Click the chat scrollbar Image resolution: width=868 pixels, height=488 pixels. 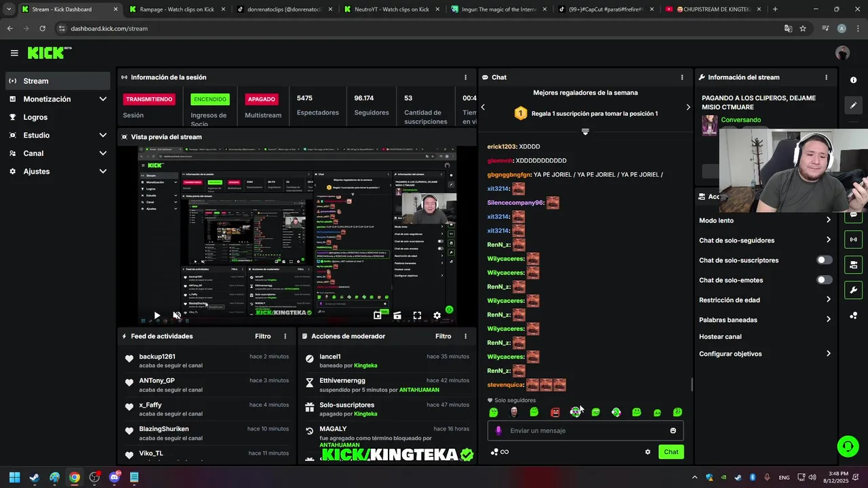(691, 385)
